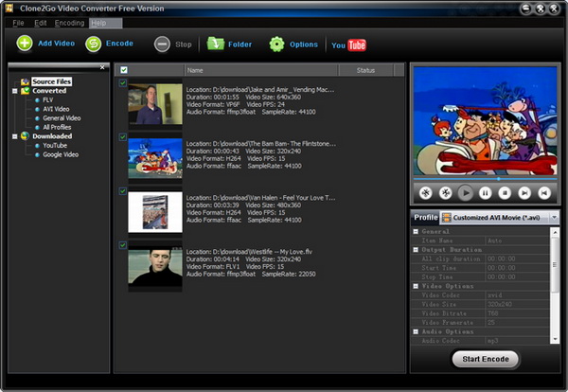Viewport: 568px width, 392px height.
Task: Select the Westlife My Love video thumbnail
Action: [154, 267]
